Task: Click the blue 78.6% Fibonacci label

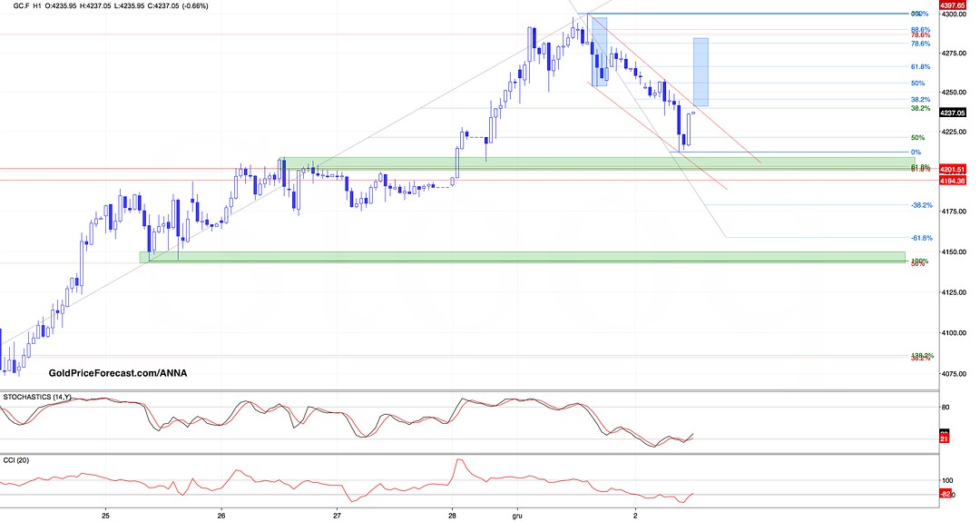Action: (x=920, y=44)
